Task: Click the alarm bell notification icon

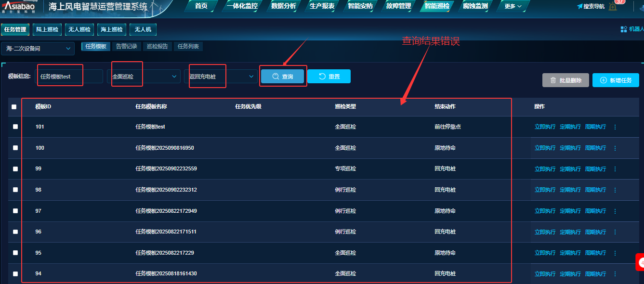Action: pos(613,7)
